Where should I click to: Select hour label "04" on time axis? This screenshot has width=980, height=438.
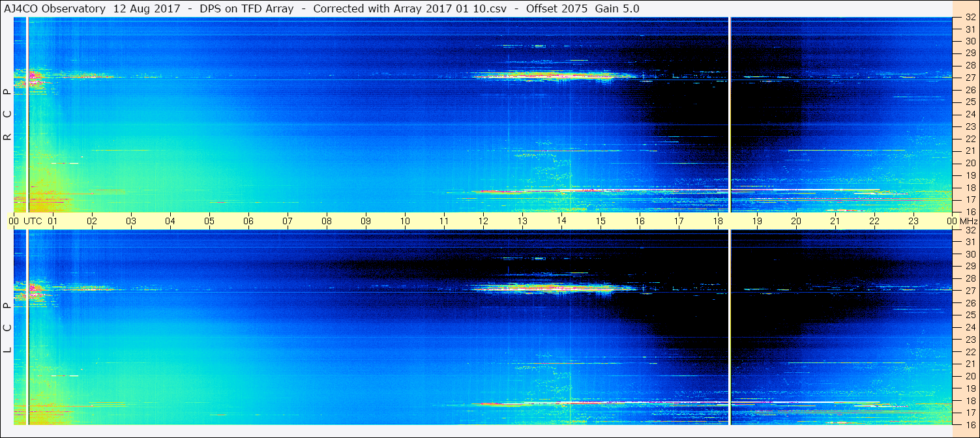170,221
